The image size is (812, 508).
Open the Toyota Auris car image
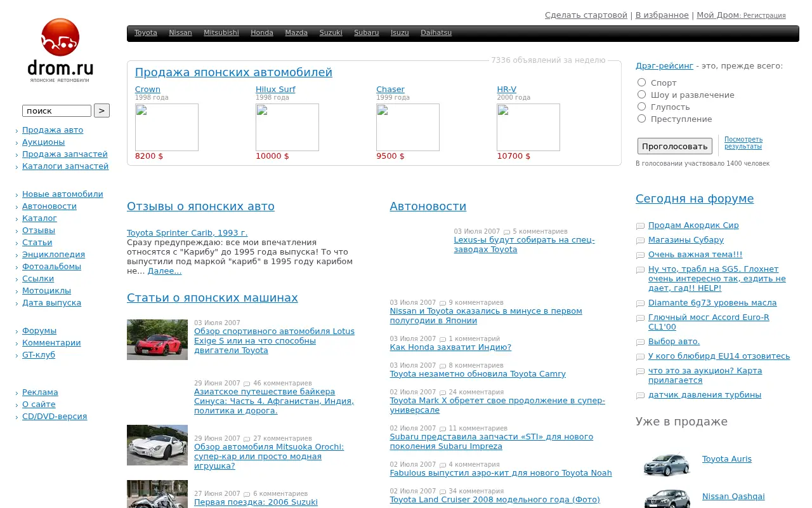pyautogui.click(x=666, y=464)
